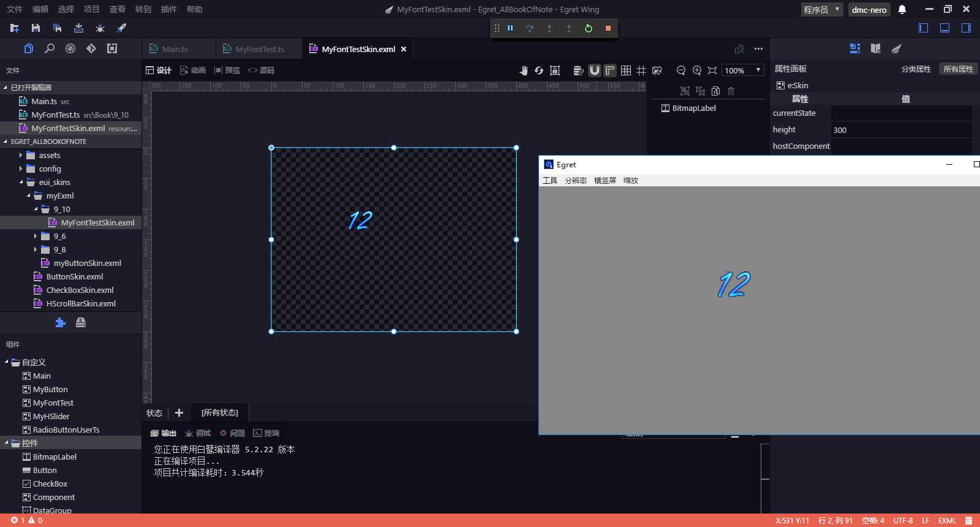Zoom in the design canvas
The image size is (980, 527).
pyautogui.click(x=697, y=70)
